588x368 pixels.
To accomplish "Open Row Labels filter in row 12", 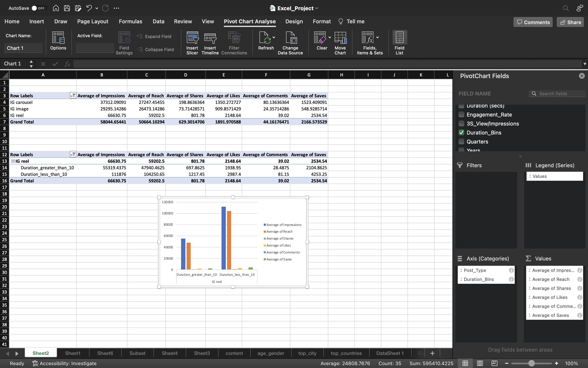I will click(73, 154).
